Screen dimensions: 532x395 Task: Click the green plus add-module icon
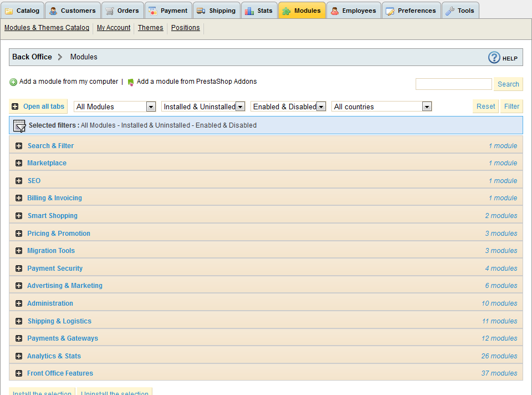pos(13,82)
